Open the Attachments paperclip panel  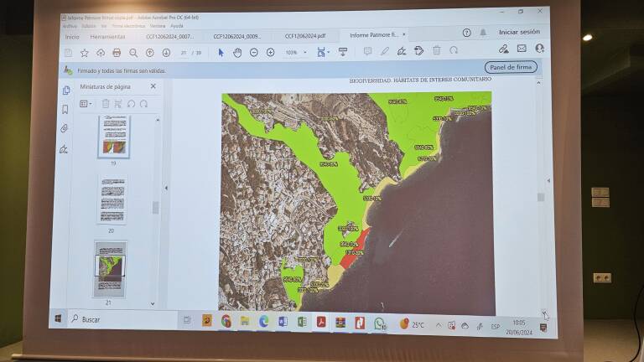[x=64, y=128]
